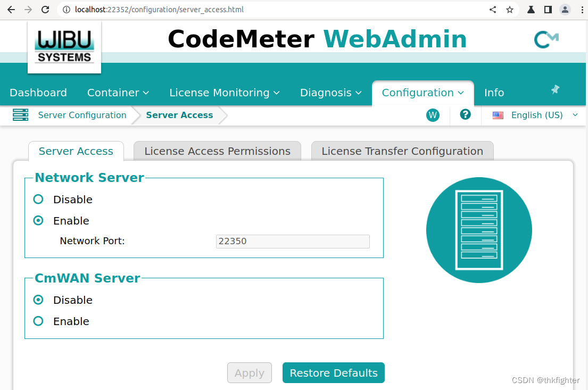
Task: Click the CodeMeter CM logo at top right
Action: (546, 39)
